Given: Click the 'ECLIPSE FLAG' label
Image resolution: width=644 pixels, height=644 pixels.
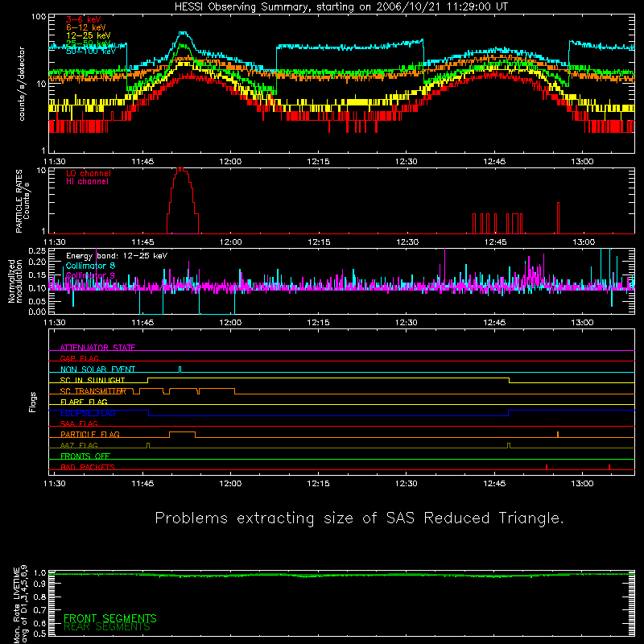Looking at the screenshot, I should [x=88, y=413].
